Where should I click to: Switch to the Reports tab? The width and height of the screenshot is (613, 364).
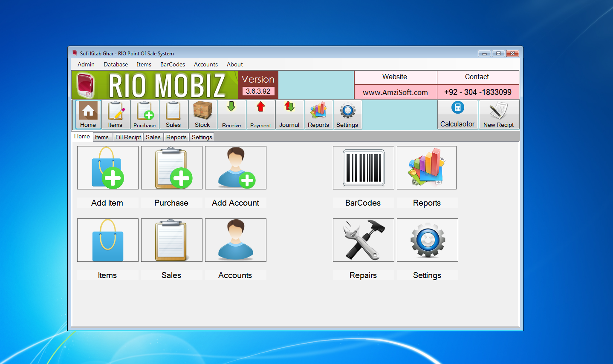click(176, 137)
